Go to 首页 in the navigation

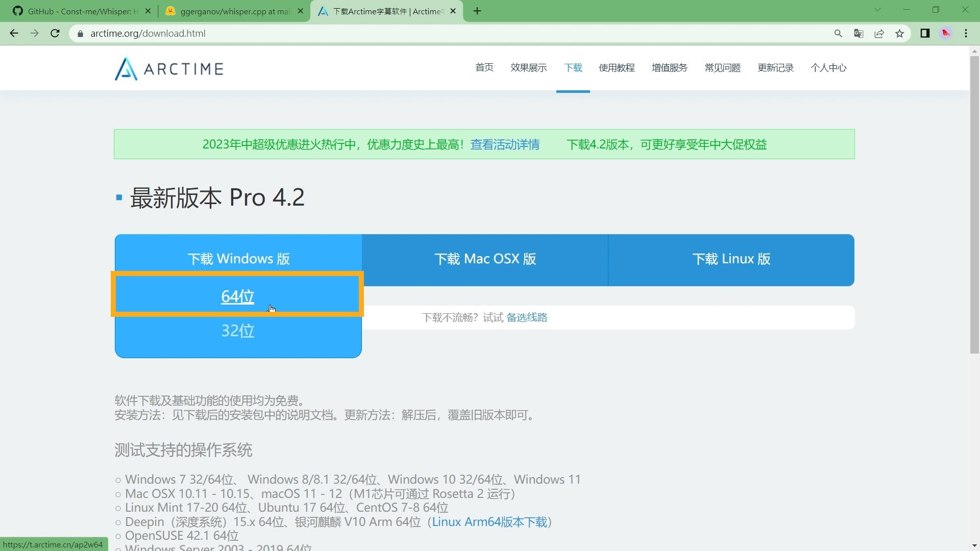(x=484, y=68)
